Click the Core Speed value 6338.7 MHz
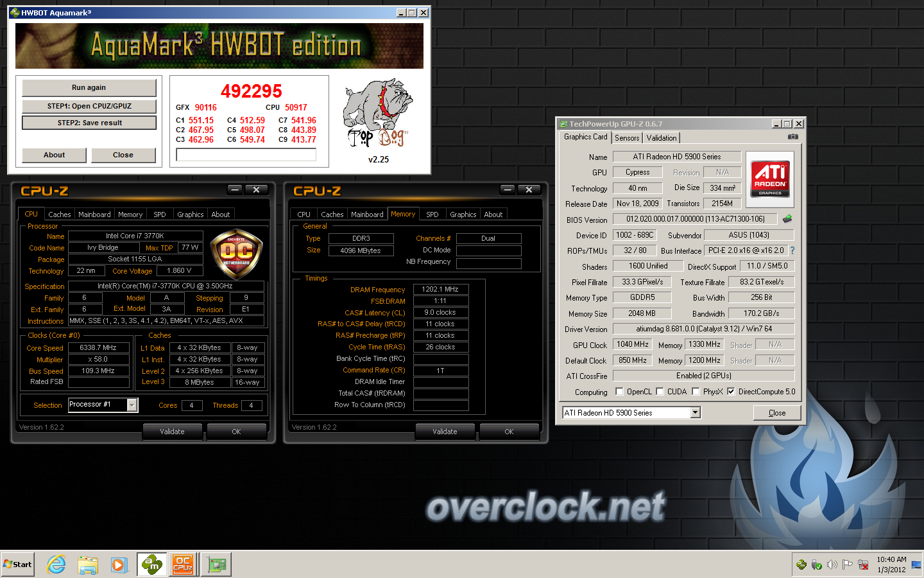 98,347
